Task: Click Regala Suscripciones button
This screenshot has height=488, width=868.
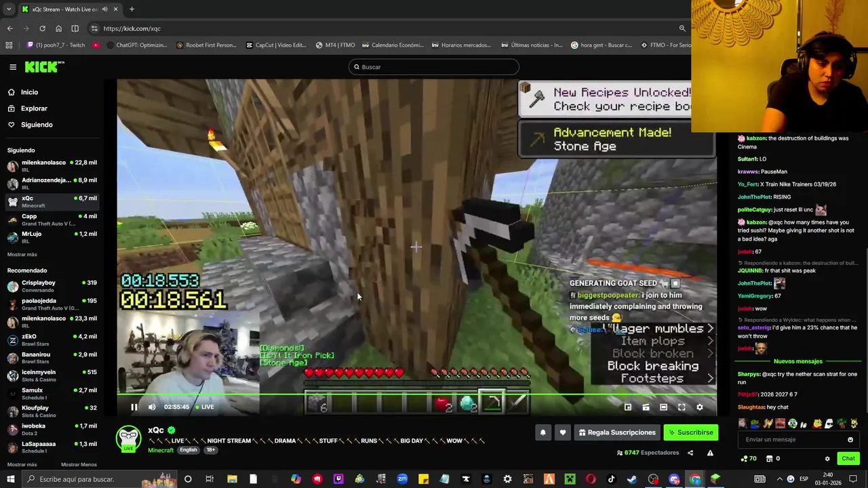Action: pyautogui.click(x=617, y=432)
